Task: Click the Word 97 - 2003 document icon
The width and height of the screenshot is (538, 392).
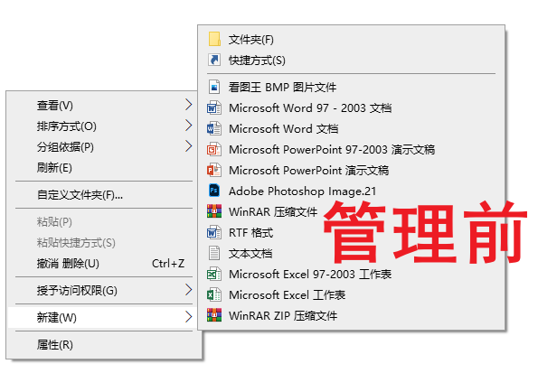Action: (x=214, y=108)
